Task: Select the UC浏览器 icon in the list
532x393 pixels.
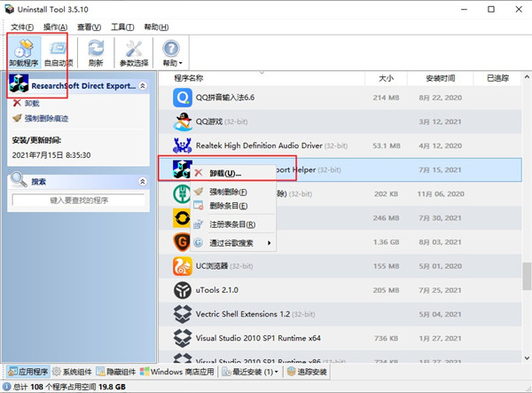Action: (x=183, y=265)
